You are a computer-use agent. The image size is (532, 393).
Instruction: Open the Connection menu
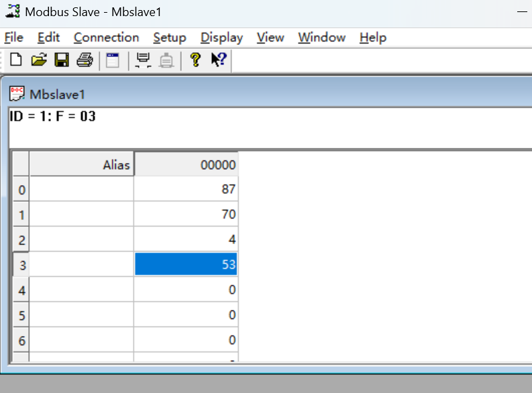[x=107, y=38]
